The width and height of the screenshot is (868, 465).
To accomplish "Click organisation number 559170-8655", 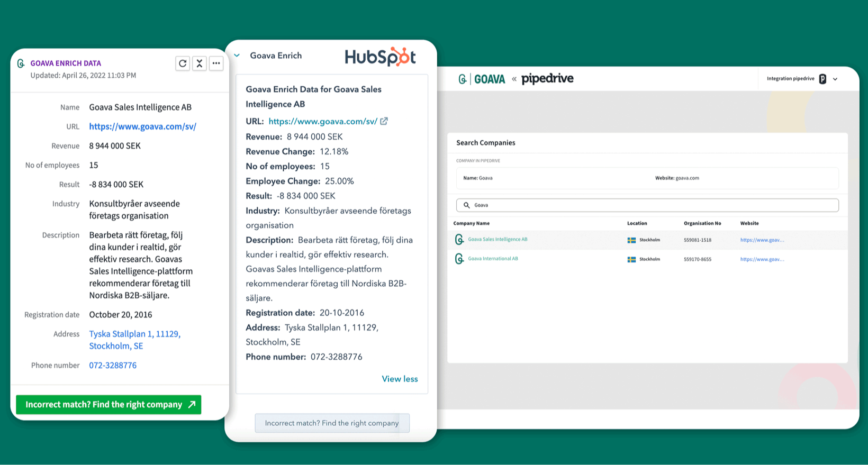I will (698, 259).
